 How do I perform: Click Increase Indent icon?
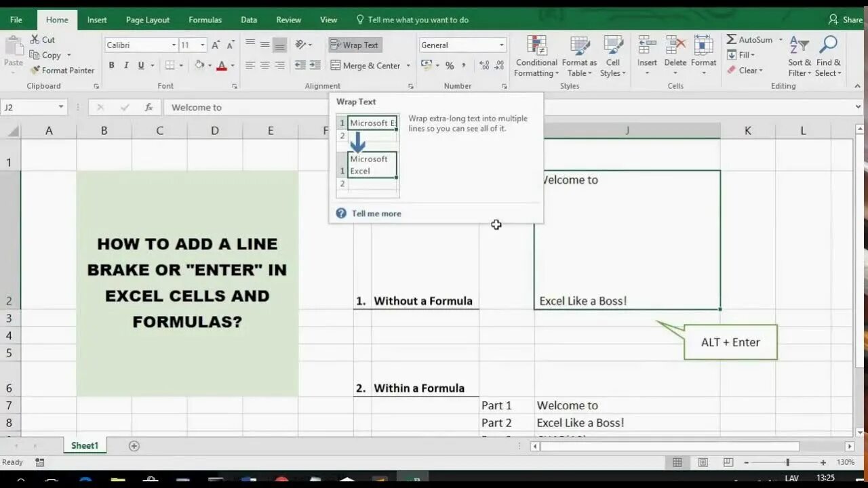click(315, 65)
